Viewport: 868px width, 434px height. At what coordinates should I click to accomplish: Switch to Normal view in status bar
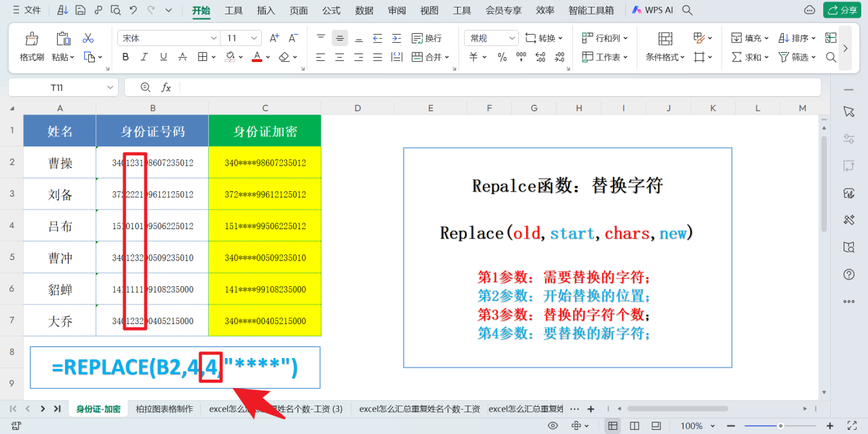coord(613,426)
